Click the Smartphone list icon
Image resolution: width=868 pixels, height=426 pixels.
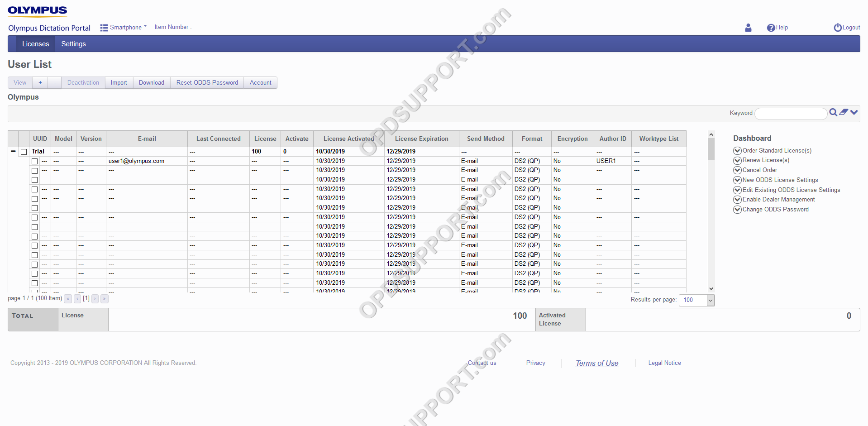(x=104, y=28)
